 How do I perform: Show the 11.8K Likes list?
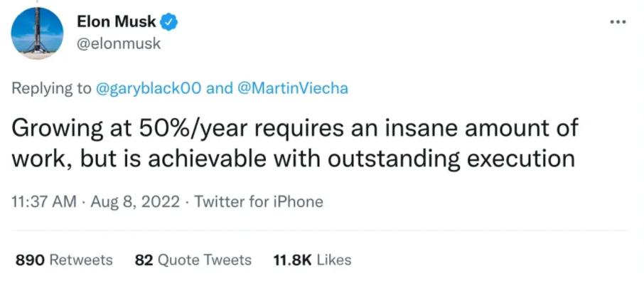tap(312, 260)
